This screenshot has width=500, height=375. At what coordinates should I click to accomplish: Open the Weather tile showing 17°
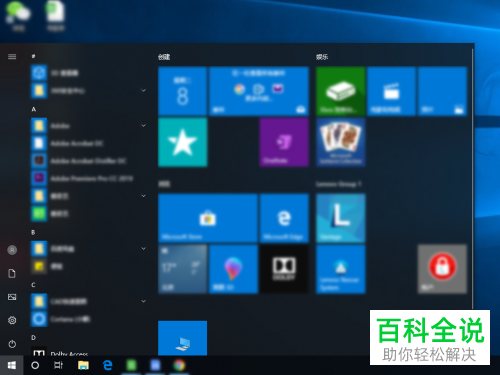click(182, 269)
